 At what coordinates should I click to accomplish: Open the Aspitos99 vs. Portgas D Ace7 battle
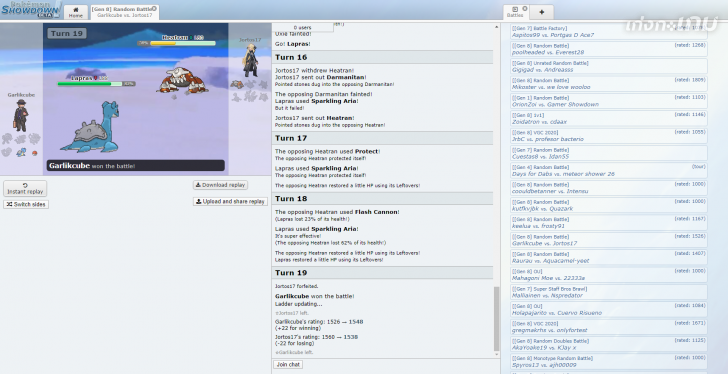(x=609, y=32)
